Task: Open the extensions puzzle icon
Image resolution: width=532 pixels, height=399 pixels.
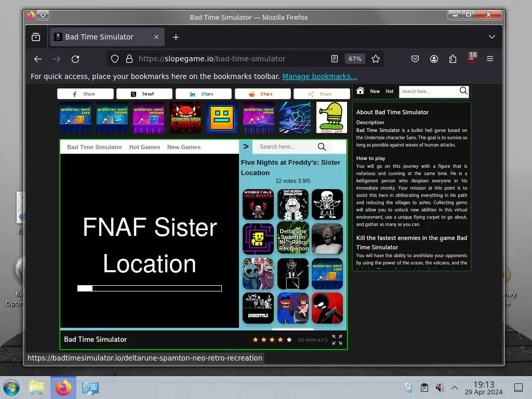Action: [x=453, y=59]
